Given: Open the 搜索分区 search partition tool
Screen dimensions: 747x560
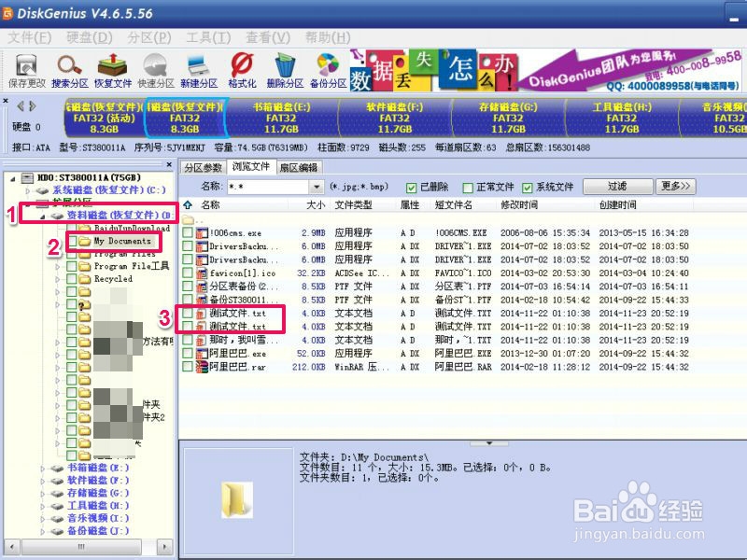Looking at the screenshot, I should [x=69, y=65].
